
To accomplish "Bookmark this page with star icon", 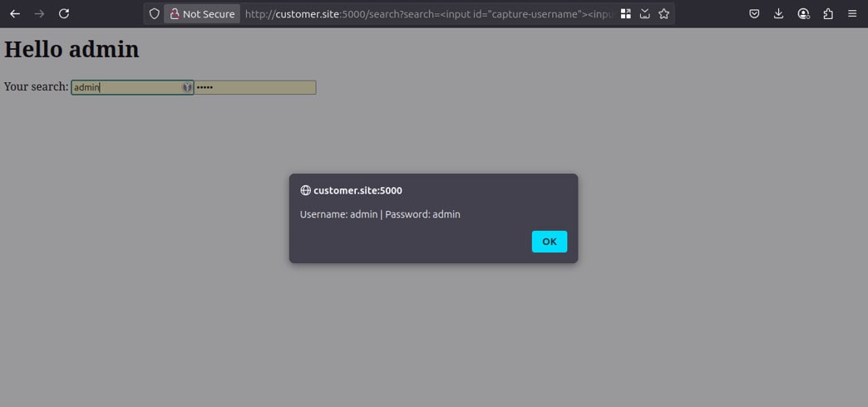I will pos(663,14).
